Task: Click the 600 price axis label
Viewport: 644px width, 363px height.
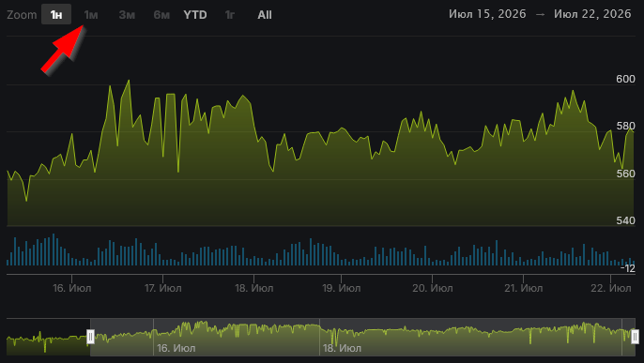Action: pos(625,79)
